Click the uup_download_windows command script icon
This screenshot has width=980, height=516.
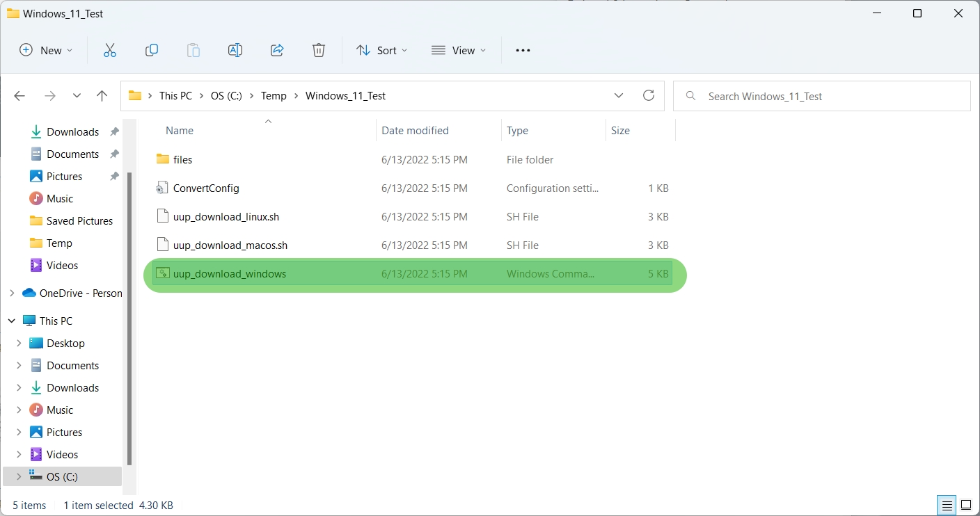click(162, 273)
